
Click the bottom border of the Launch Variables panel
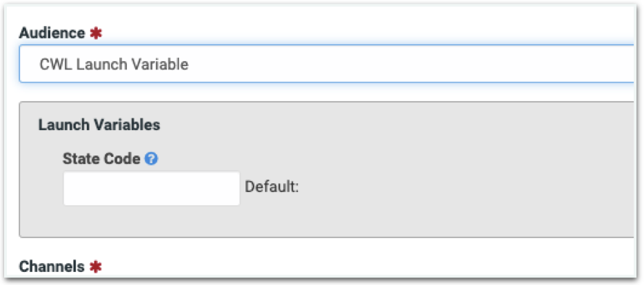click(x=327, y=237)
